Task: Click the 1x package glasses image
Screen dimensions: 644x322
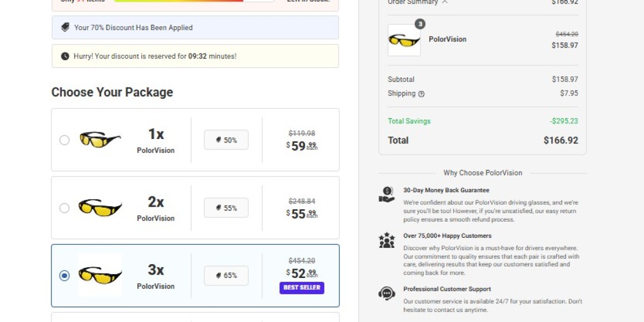Action: [100, 140]
